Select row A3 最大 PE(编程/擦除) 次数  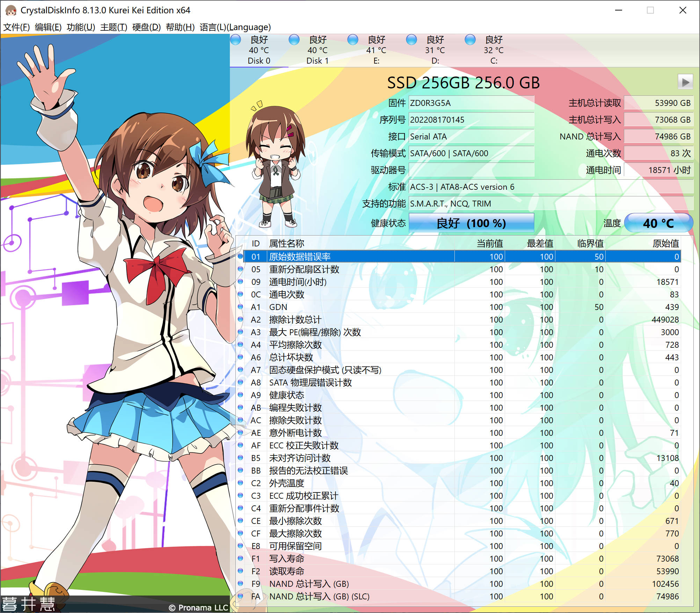coord(459,332)
